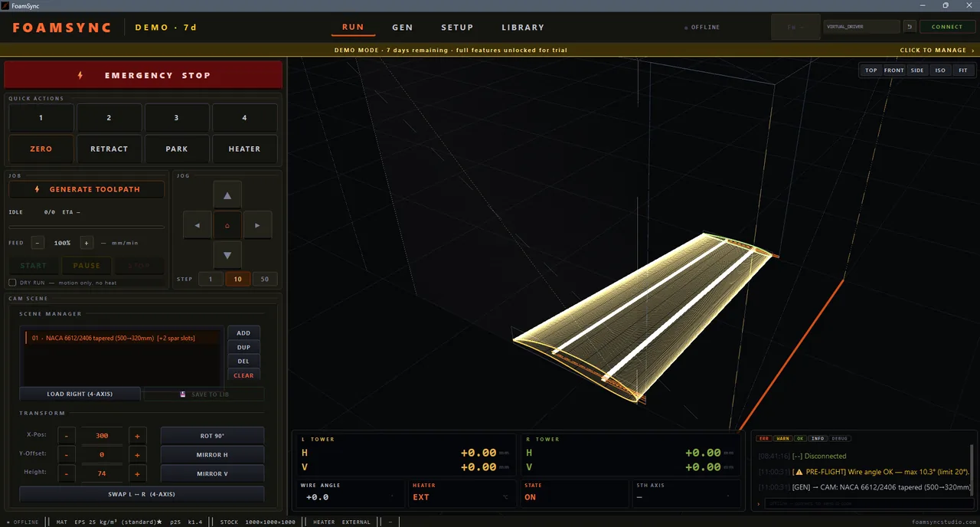Click Swap L ↔ R (4-Axis)
The image size is (980, 527).
click(x=142, y=494)
